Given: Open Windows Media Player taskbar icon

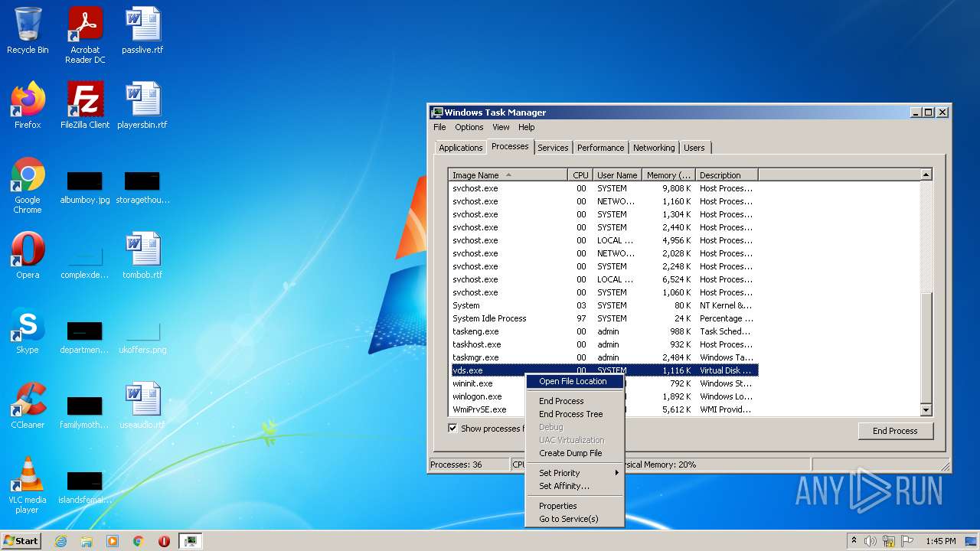Looking at the screenshot, I should (113, 541).
